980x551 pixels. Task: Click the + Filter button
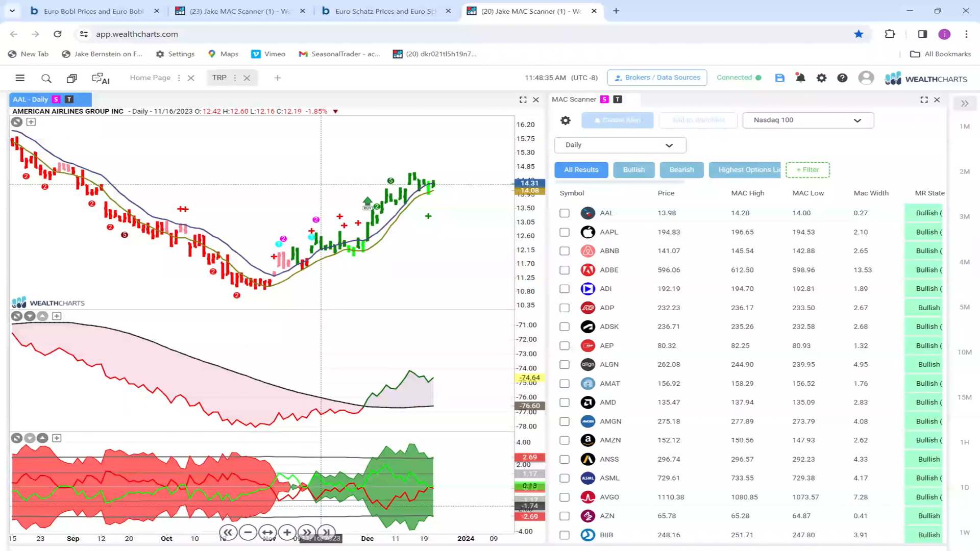coord(807,170)
